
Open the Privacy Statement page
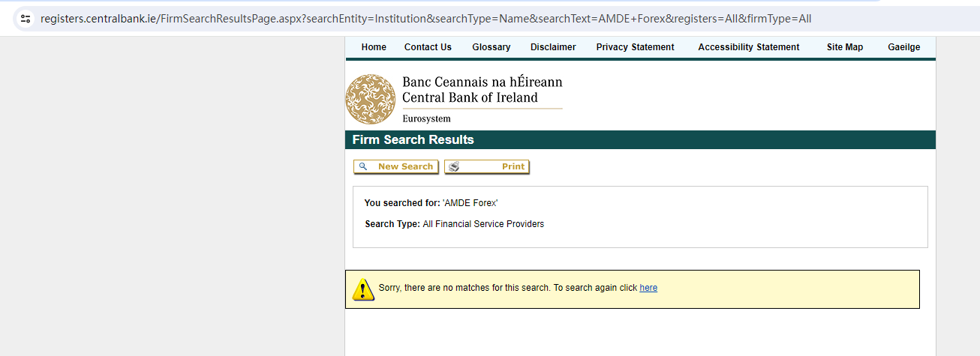[635, 47]
